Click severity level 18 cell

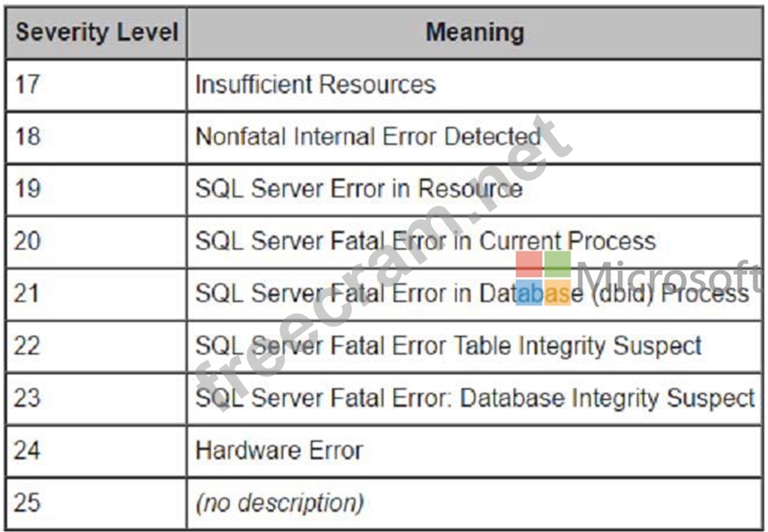[x=96, y=137]
